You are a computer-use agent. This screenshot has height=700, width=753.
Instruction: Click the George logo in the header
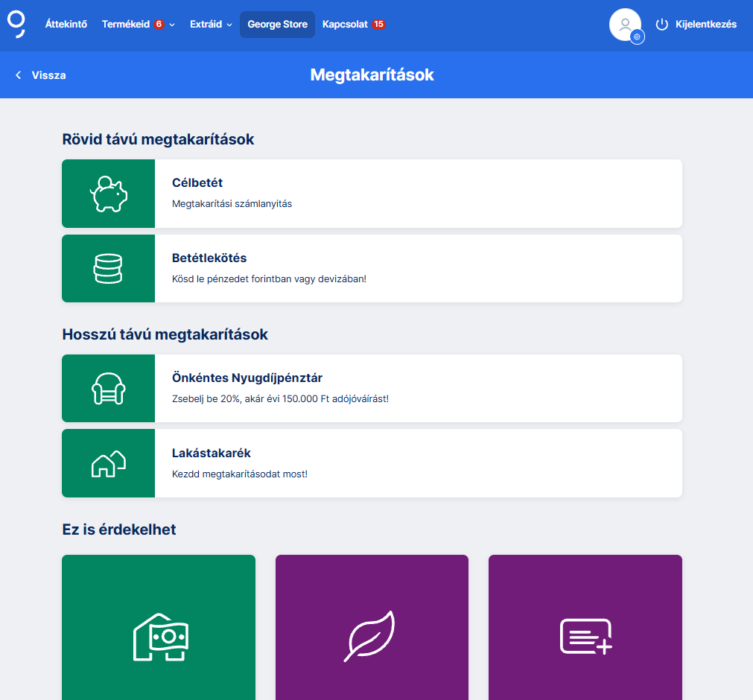[x=16, y=23]
